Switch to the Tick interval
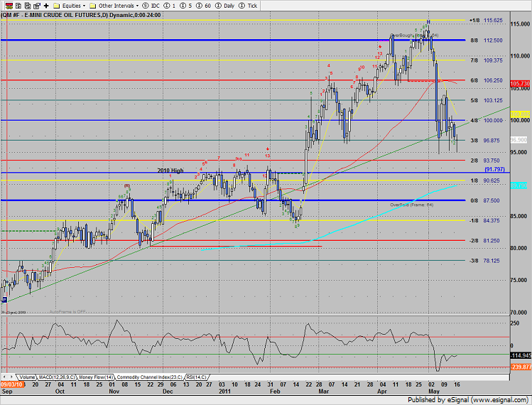This screenshot has width=532, height=405. (x=248, y=6)
